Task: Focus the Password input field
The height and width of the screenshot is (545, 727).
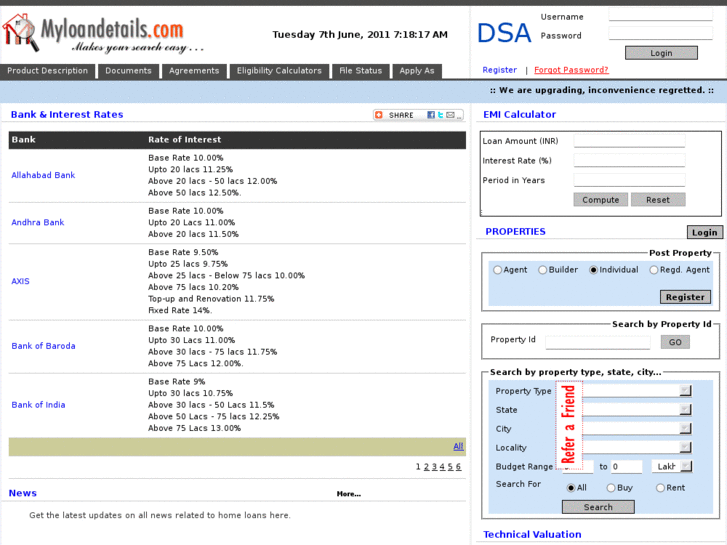Action: click(661, 33)
